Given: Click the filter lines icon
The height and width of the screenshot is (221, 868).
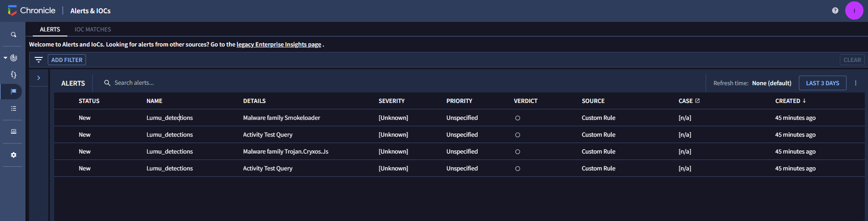Looking at the screenshot, I should 39,60.
